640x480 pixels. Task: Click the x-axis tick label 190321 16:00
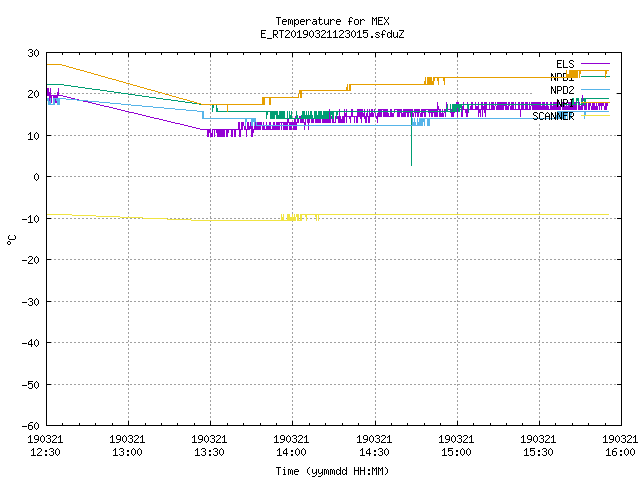click(620, 446)
